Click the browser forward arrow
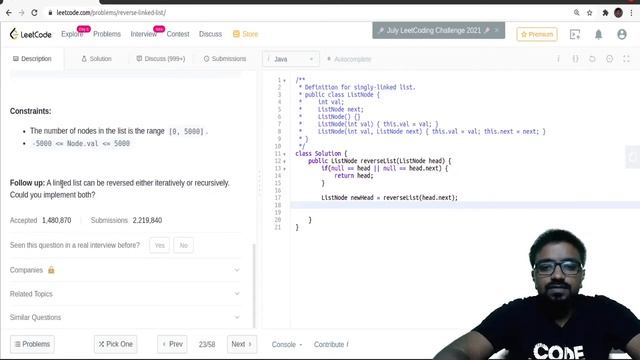This screenshot has width=640, height=360. point(21,13)
